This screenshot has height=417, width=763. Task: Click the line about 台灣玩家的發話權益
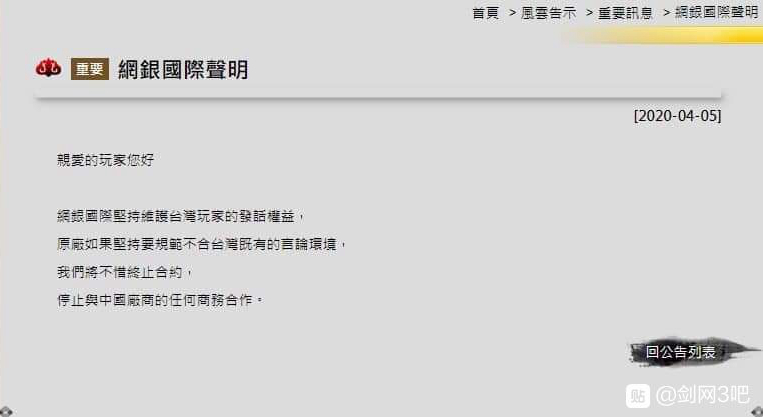tap(181, 216)
